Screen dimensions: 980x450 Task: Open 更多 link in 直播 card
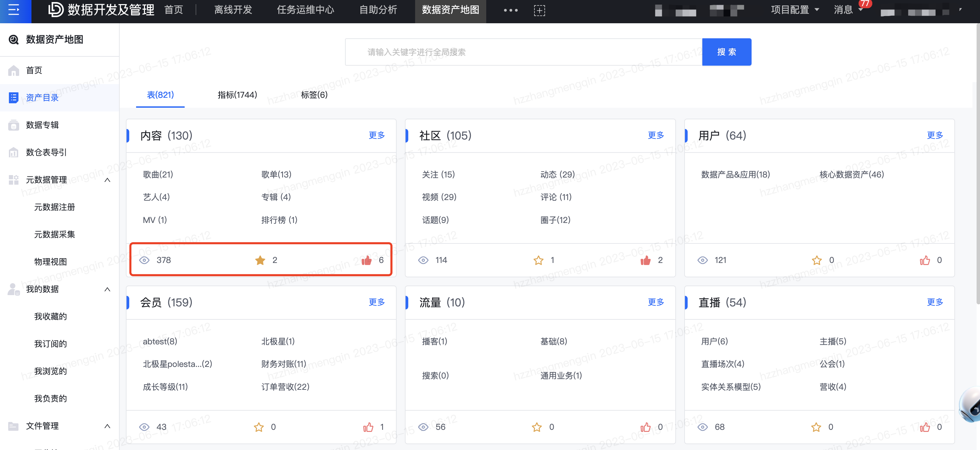(x=935, y=302)
